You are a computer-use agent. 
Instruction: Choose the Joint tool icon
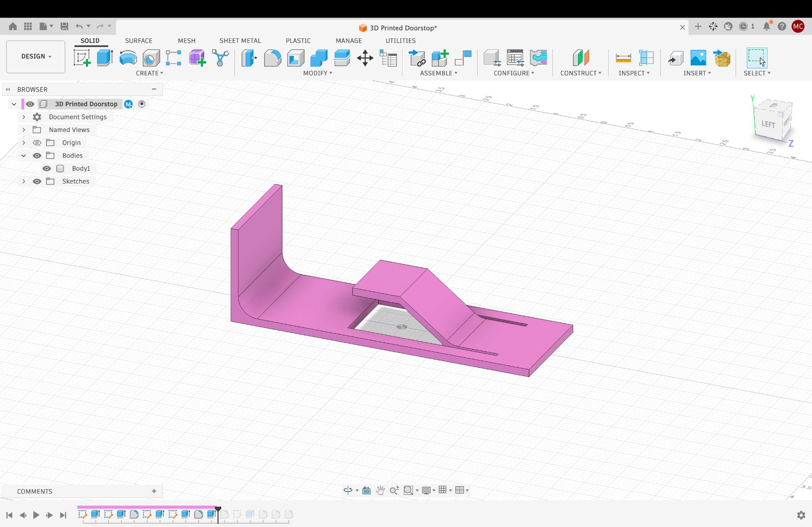463,58
